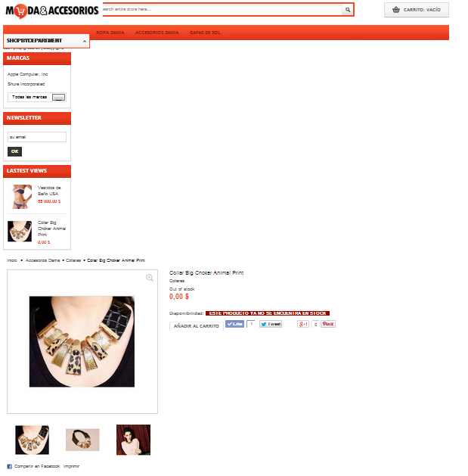Select the model photo thumbnail
This screenshot has height=476, width=468.
[x=133, y=440]
